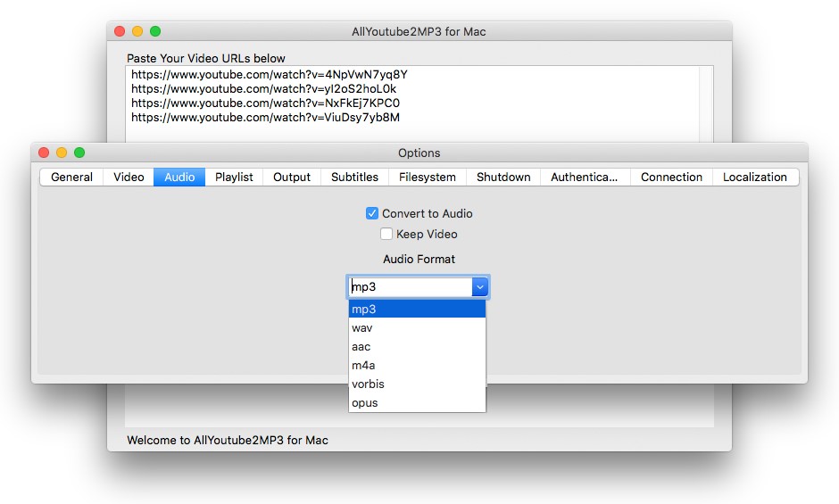Open the Authentication tab
839x504 pixels.
[x=585, y=178]
